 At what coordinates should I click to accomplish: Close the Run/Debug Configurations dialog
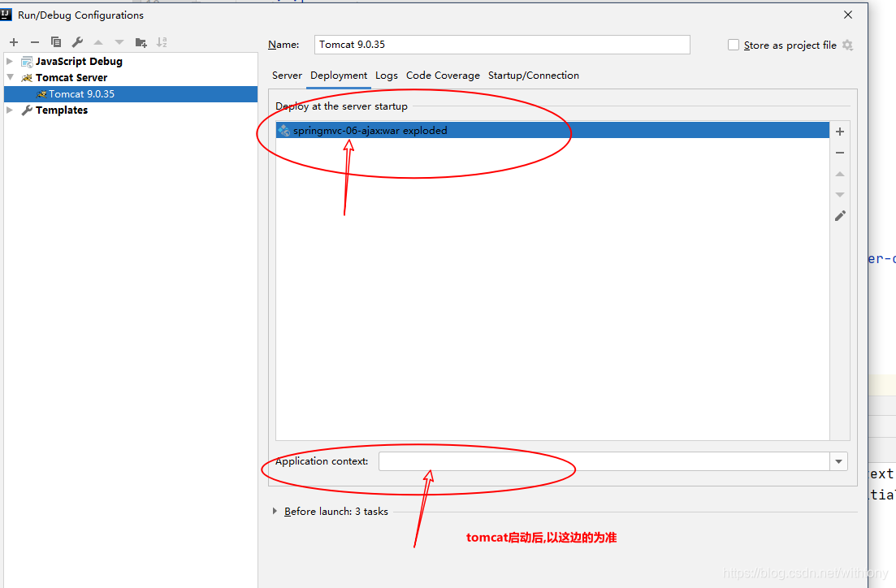[848, 15]
